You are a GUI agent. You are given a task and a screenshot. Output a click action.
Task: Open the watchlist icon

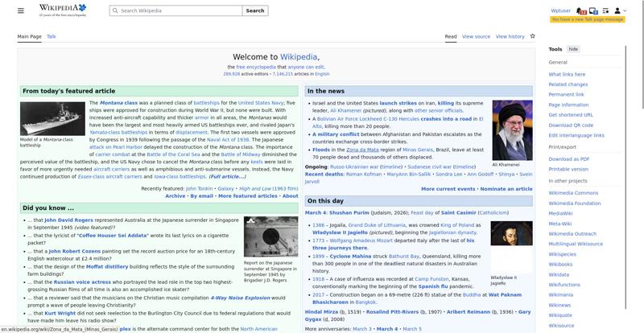pyautogui.click(x=605, y=10)
